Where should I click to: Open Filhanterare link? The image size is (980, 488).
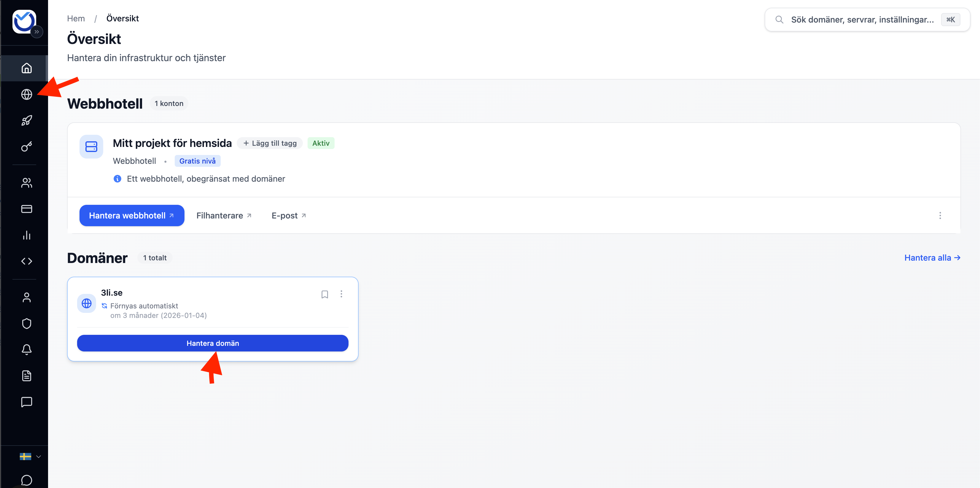[x=224, y=216]
